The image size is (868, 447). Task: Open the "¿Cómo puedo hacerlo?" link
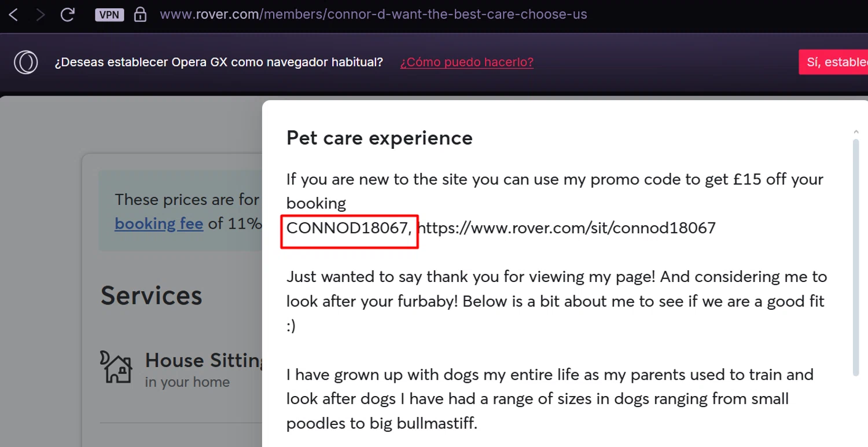pos(466,62)
